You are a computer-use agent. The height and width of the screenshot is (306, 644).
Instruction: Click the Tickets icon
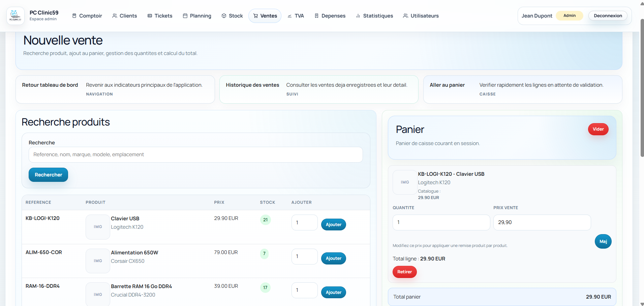click(x=150, y=16)
